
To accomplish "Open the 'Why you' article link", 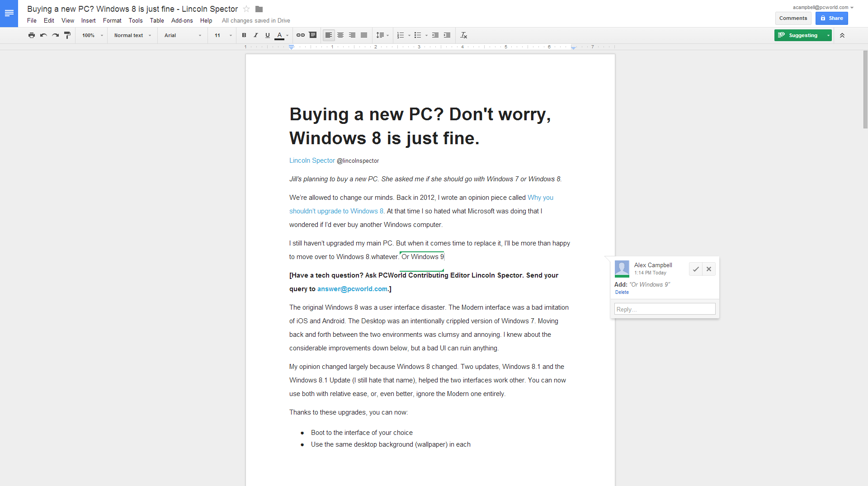I will [540, 198].
